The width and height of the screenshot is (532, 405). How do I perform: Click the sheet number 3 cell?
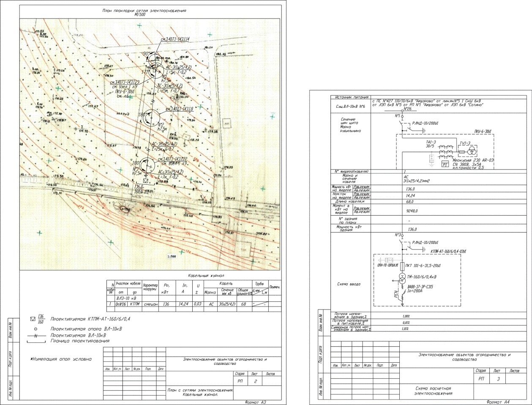498,379
